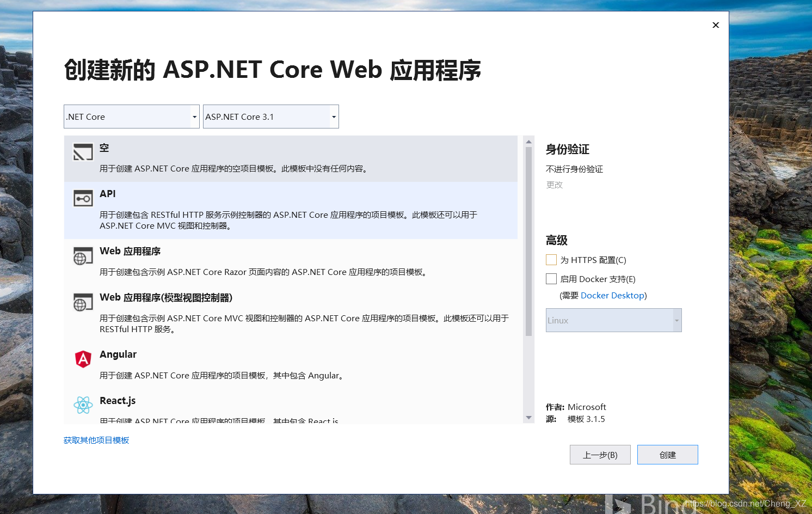Click the 高级 heading
The width and height of the screenshot is (812, 514).
tap(557, 240)
